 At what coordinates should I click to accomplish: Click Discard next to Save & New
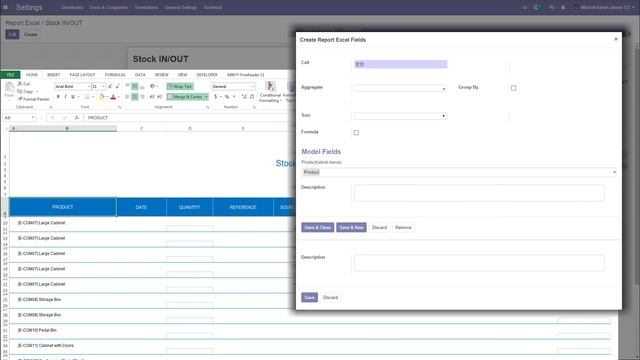pos(379,227)
